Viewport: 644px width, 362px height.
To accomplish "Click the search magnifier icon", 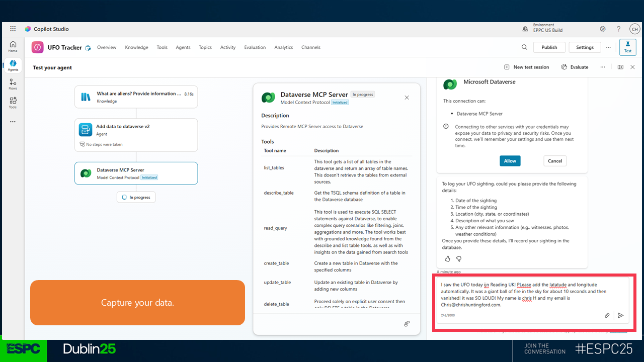I will pyautogui.click(x=524, y=47).
